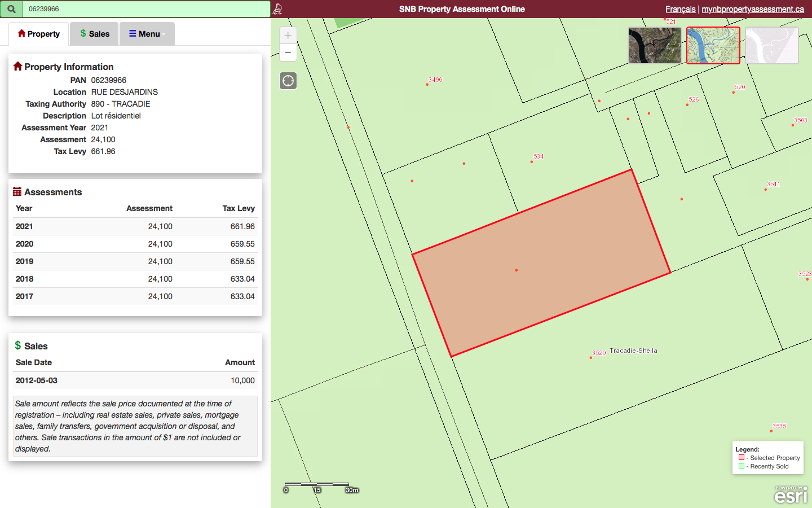Click the 2018 assessment row
812x508 pixels.
click(x=135, y=279)
